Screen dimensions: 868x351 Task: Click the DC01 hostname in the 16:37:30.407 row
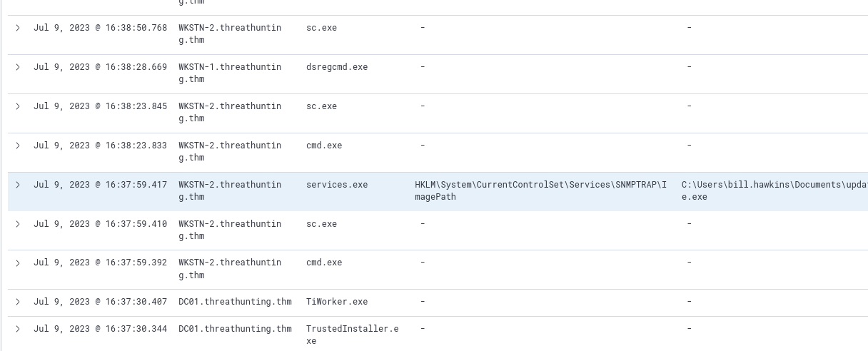pyautogui.click(x=235, y=302)
